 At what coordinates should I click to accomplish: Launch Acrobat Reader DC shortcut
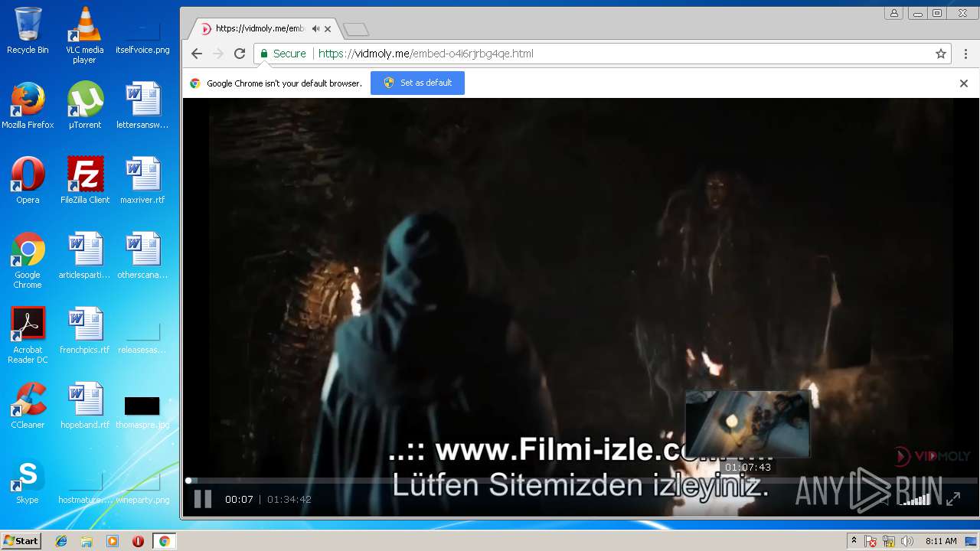(x=28, y=335)
